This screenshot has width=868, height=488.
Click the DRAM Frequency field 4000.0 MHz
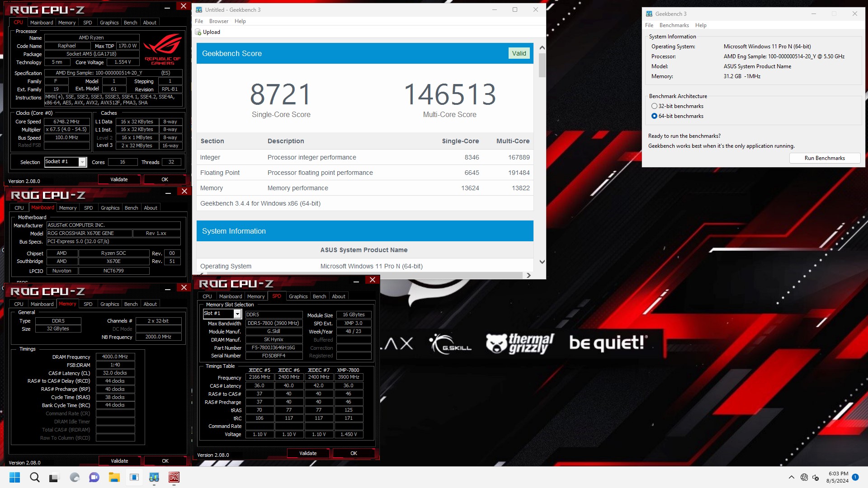pos(115,357)
